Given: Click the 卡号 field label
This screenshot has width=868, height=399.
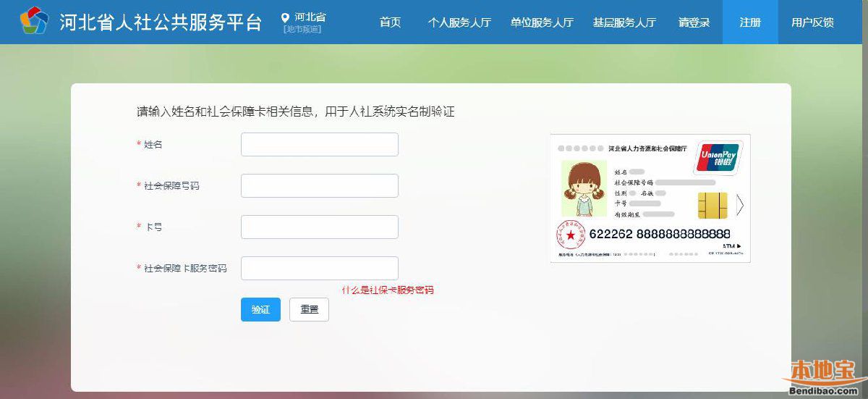Looking at the screenshot, I should coord(153,227).
